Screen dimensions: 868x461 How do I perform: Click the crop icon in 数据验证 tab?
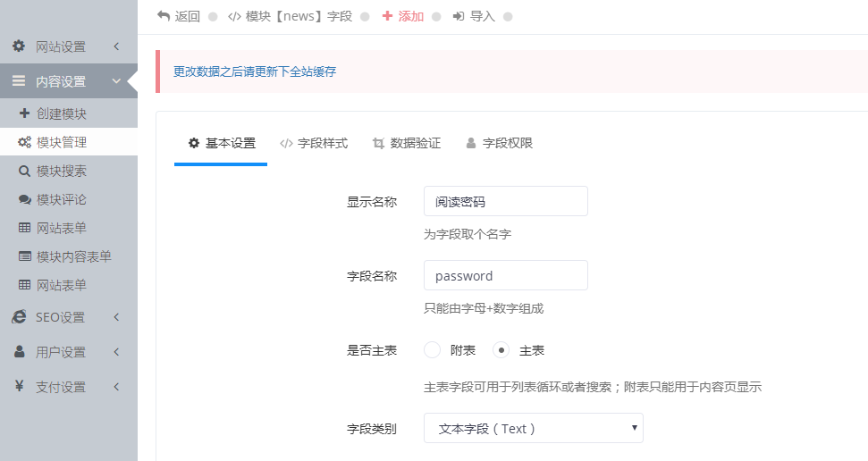(378, 143)
